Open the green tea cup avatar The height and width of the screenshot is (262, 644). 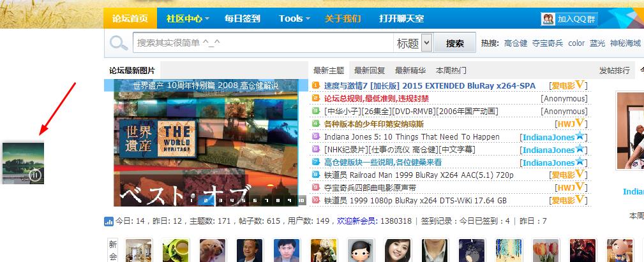(176, 251)
